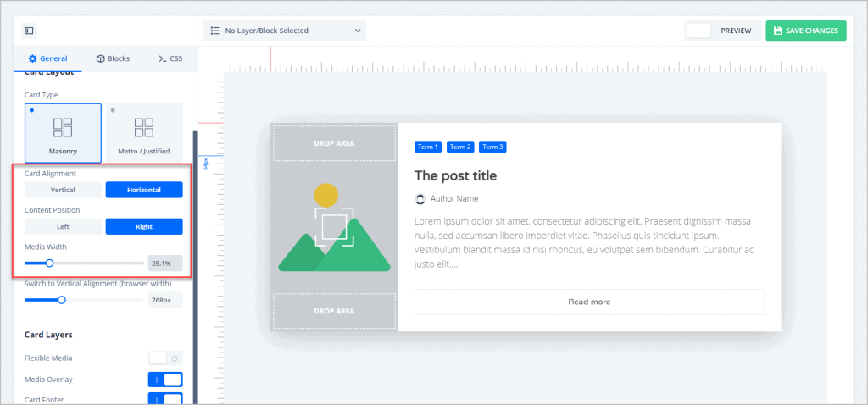The width and height of the screenshot is (868, 405).
Task: Toggle the Preview switch
Action: coord(699,31)
